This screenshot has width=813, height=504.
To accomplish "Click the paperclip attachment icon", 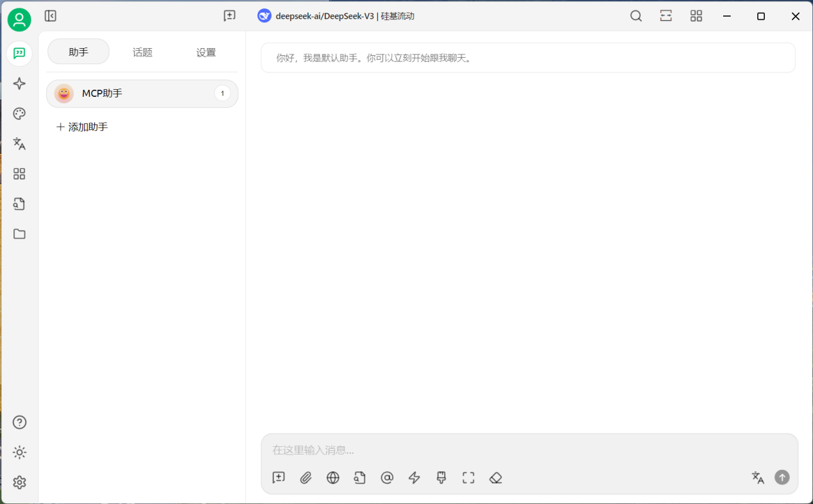I will click(x=305, y=478).
